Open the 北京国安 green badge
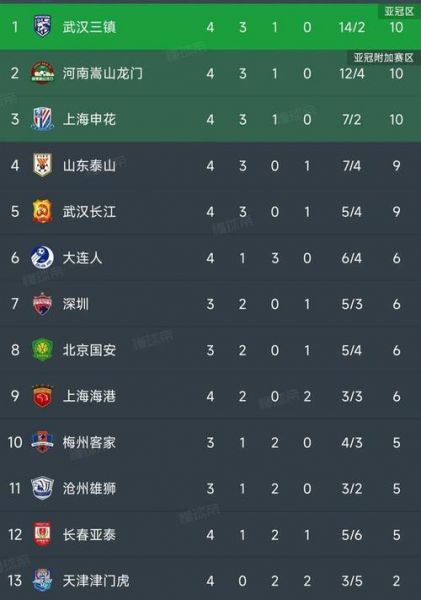 click(42, 350)
